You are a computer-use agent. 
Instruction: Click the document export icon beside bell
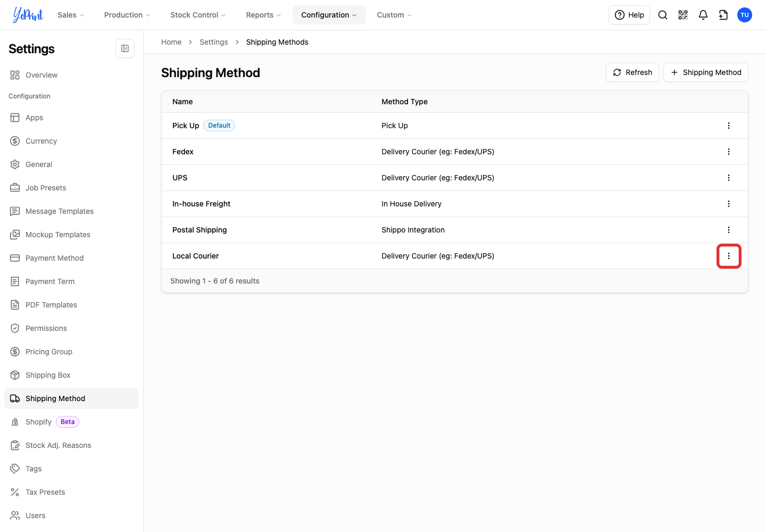723,15
